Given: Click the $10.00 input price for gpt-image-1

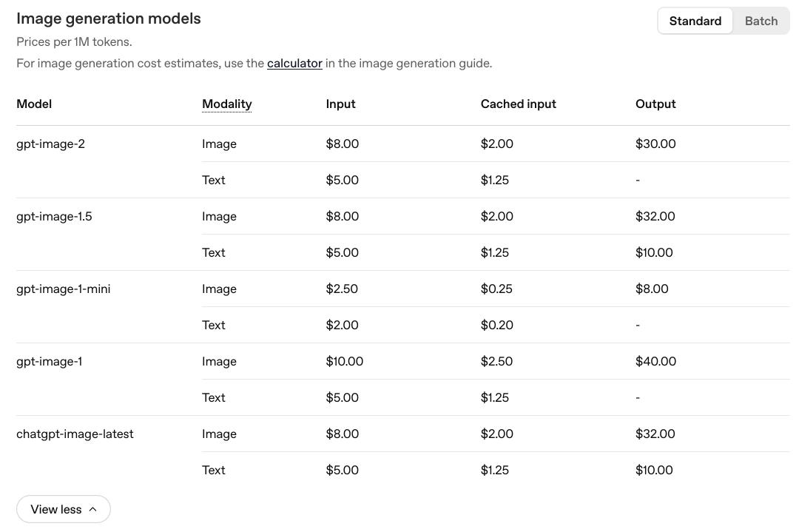Looking at the screenshot, I should point(344,361).
